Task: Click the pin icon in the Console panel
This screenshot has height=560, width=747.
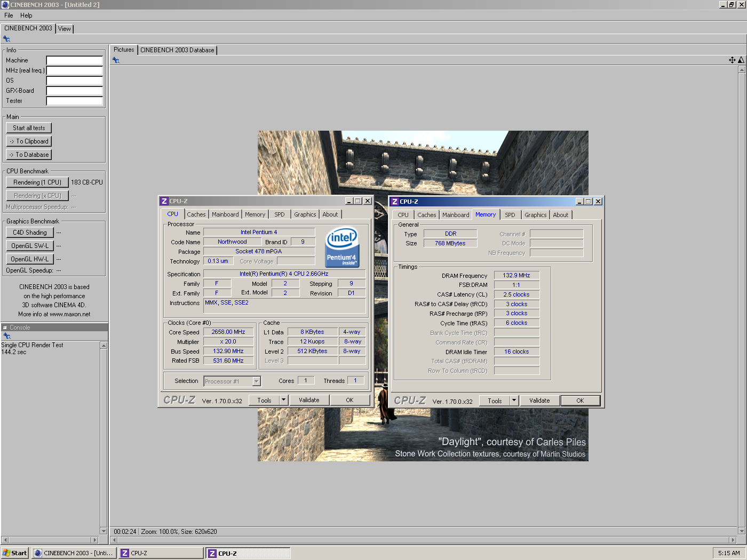Action: 7,336
